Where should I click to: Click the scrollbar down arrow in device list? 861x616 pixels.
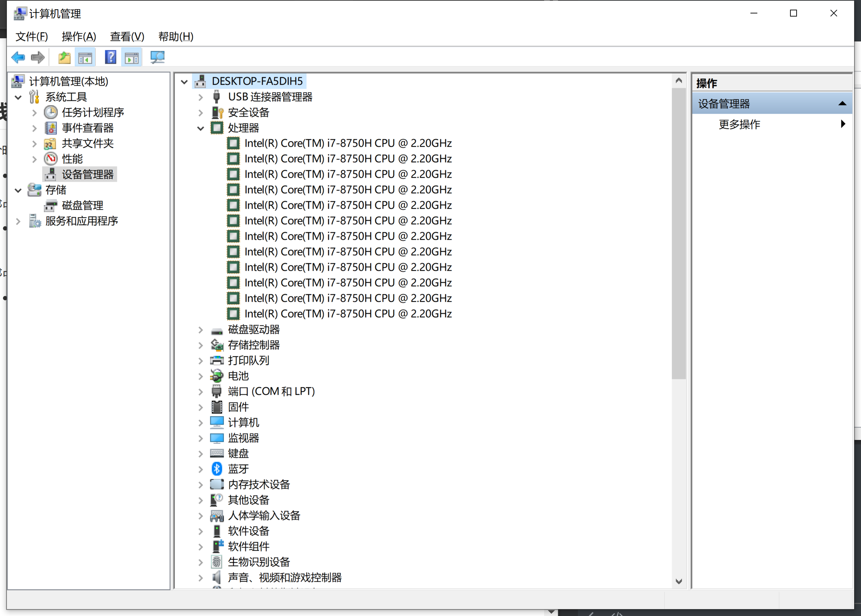[678, 582]
